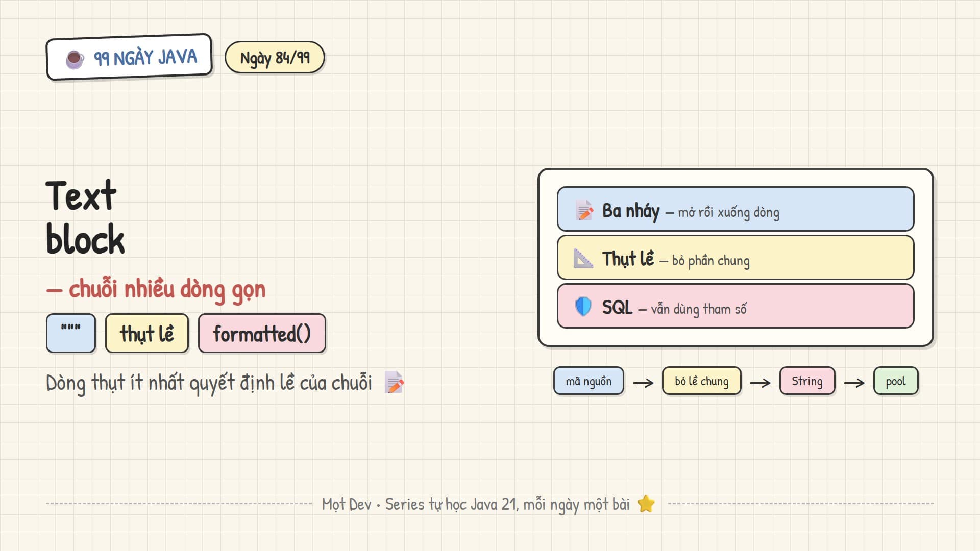Screen dimensions: 980x551
Task: Open the Thụt lề yellow card
Action: 736,258
